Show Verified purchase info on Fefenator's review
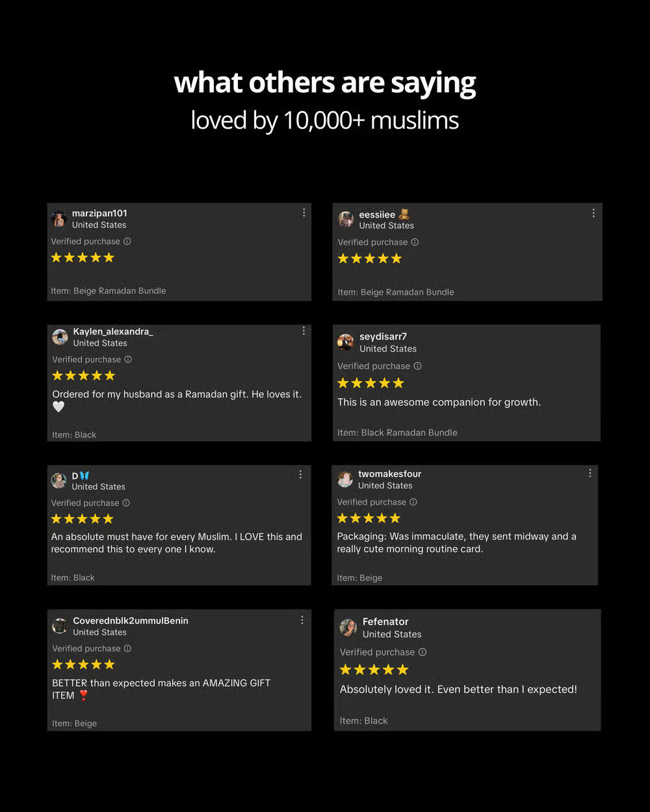Image resolution: width=650 pixels, height=812 pixels. click(422, 652)
